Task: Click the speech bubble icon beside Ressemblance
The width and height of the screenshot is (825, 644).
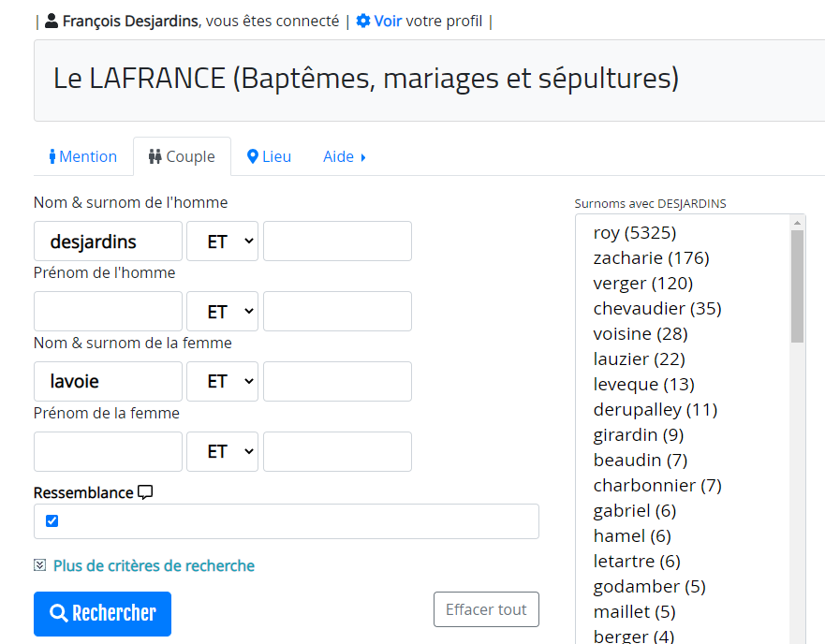Action: coord(145,492)
